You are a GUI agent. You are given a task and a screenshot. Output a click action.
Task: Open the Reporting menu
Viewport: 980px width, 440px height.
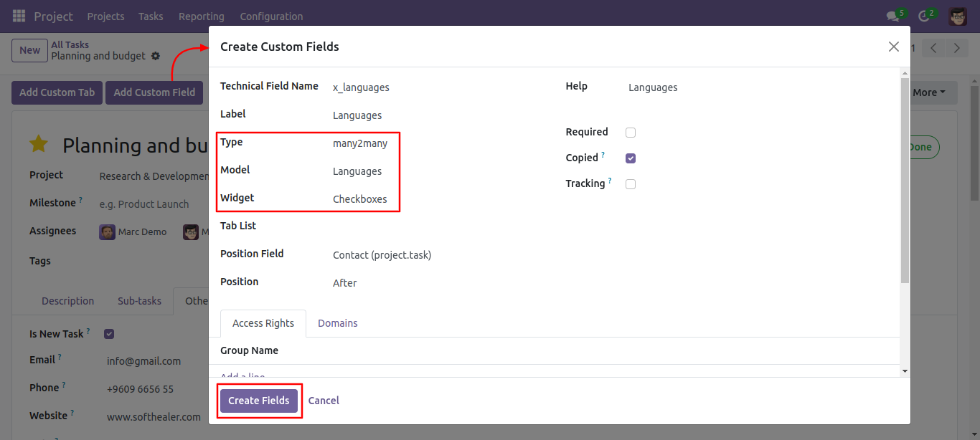pos(201,16)
